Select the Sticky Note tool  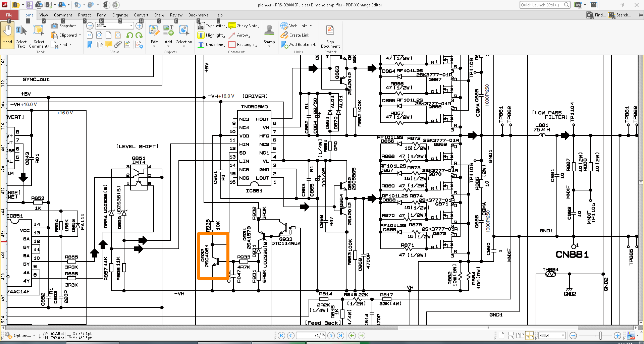(243, 26)
